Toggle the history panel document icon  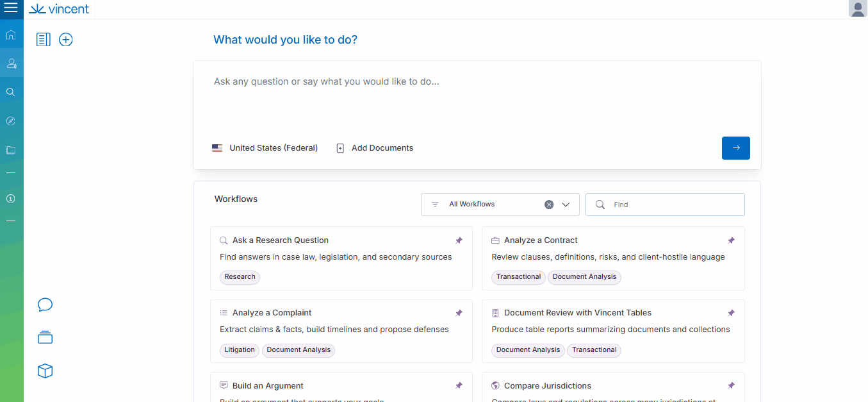44,40
